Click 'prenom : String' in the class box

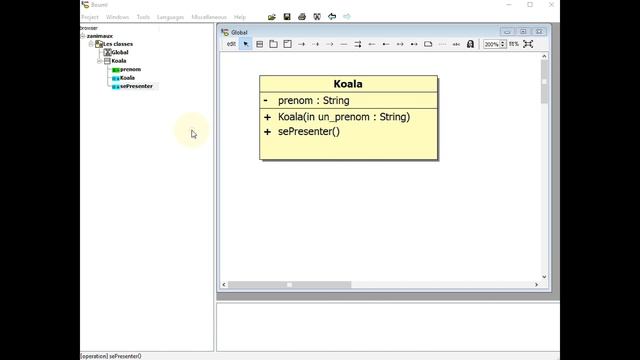point(313,100)
